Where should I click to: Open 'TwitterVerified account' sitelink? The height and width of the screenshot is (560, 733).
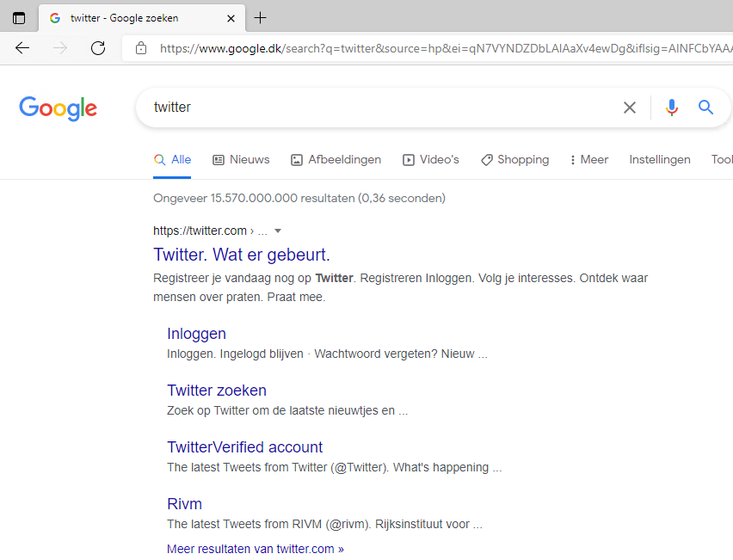point(245,447)
